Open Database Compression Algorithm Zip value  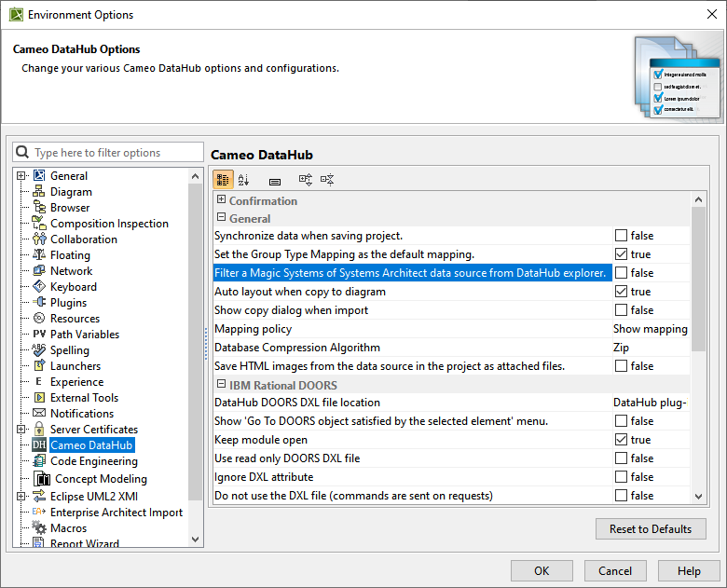(x=651, y=348)
